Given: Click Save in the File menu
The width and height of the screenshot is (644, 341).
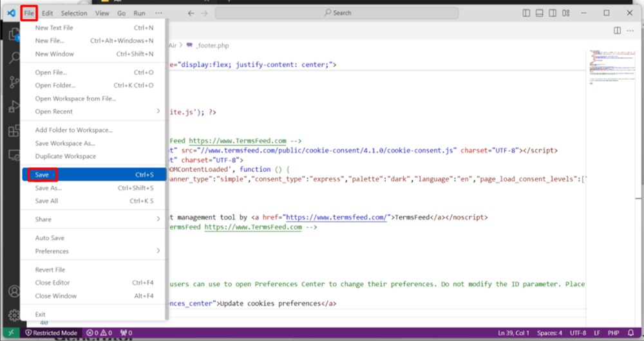Looking at the screenshot, I should coord(94,174).
